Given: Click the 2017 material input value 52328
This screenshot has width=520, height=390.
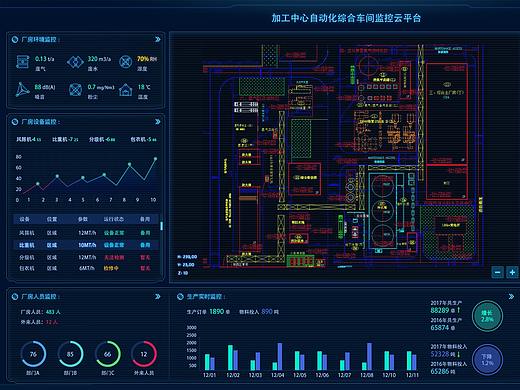Looking at the screenshot, I should click(x=440, y=354).
